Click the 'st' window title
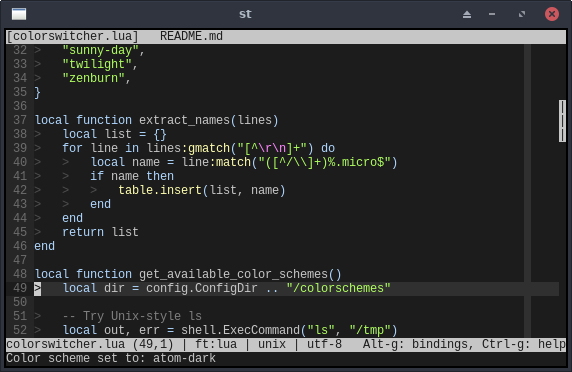Viewport: 572px width, 372px height. tap(245, 14)
